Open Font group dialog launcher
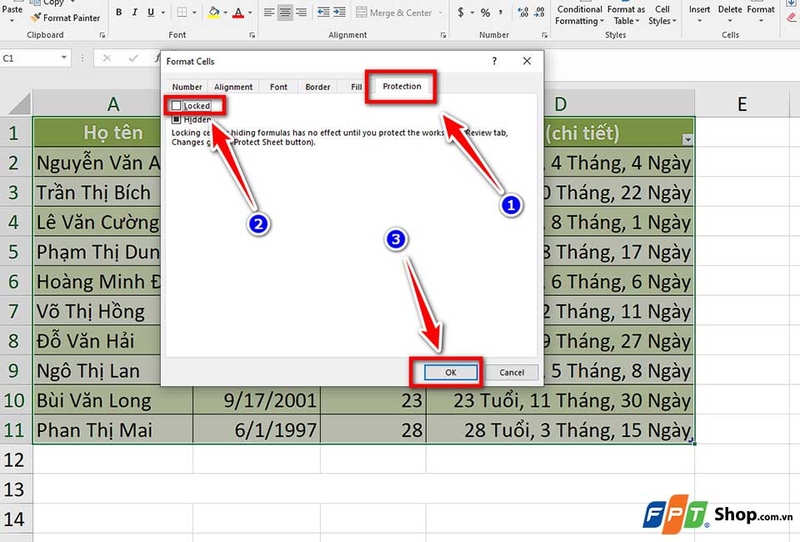 tap(252, 35)
